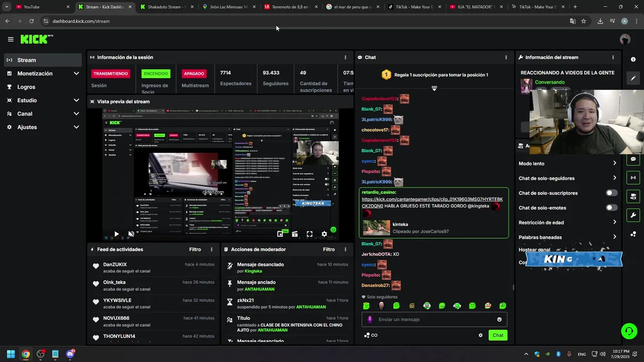
Task: Click Oink_teka in activity feed
Action: click(114, 283)
